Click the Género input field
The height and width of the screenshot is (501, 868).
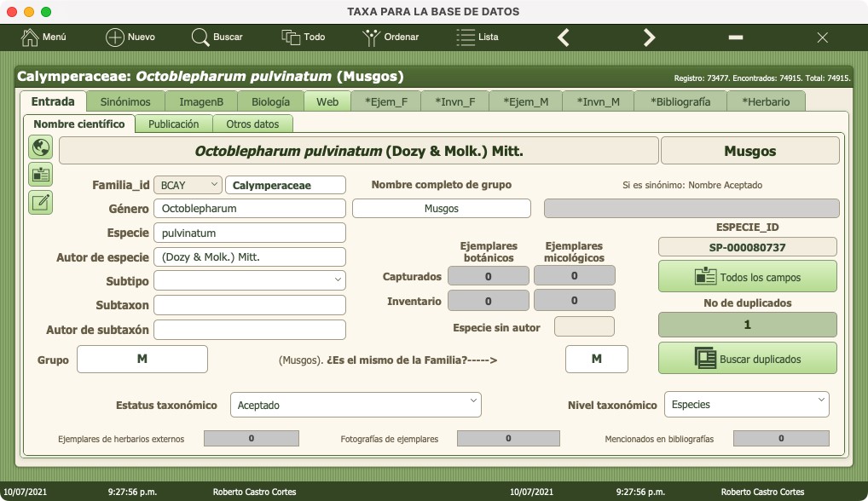[x=249, y=209]
